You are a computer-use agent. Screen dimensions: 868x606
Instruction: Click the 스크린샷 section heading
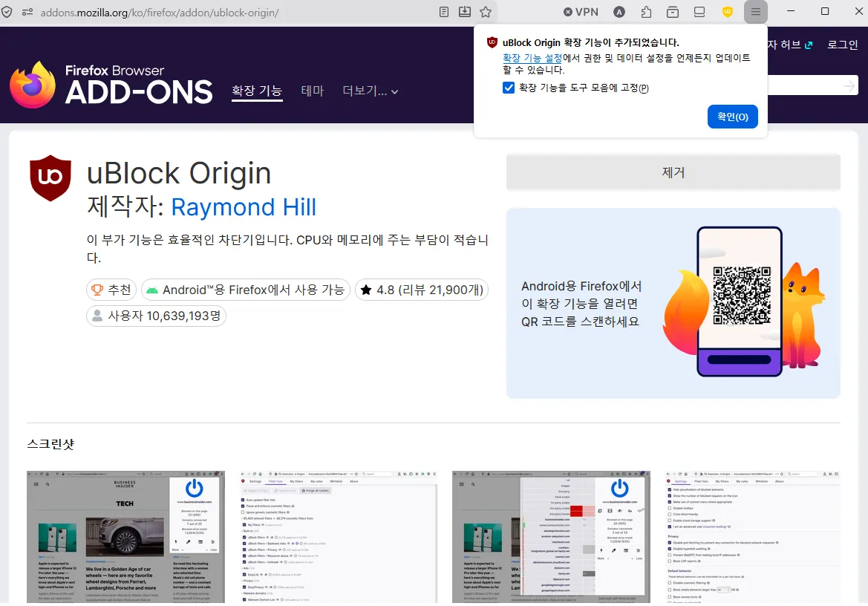pos(50,444)
